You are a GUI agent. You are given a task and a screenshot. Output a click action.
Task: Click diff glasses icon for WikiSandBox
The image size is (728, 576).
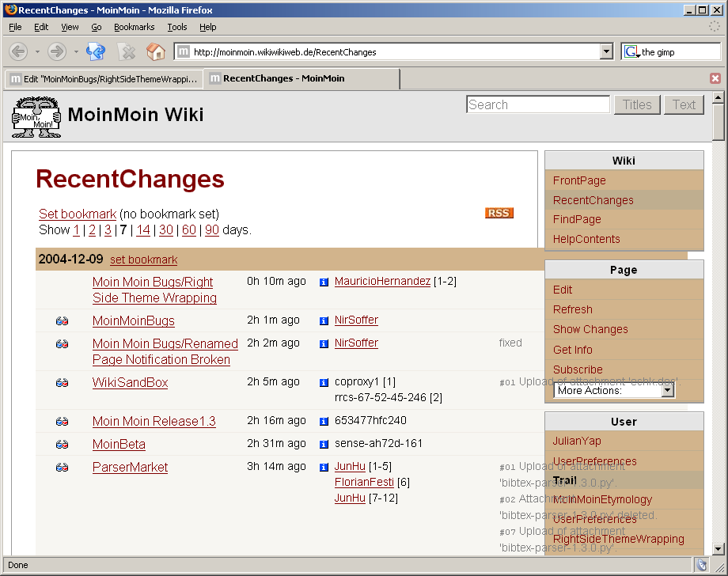click(63, 382)
